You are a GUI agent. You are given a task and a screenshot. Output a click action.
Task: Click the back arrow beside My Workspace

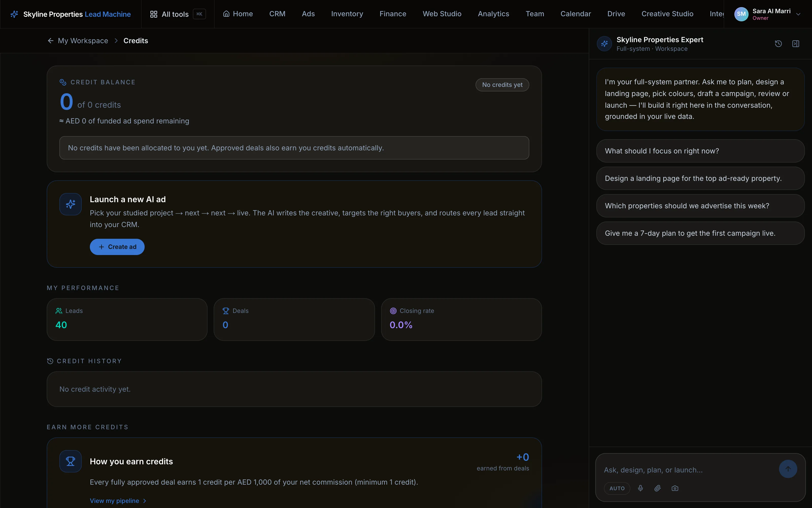pos(50,41)
